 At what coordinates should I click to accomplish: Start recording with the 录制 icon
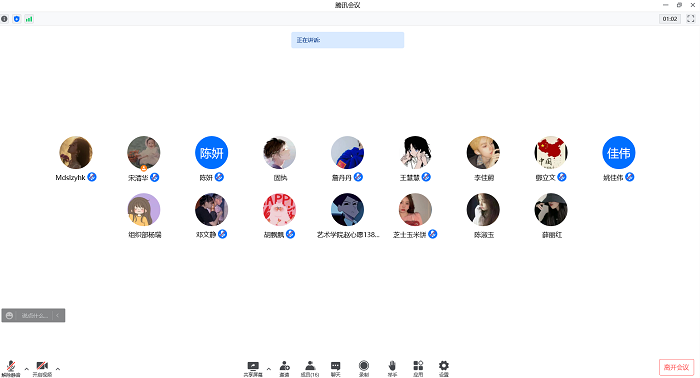364,369
